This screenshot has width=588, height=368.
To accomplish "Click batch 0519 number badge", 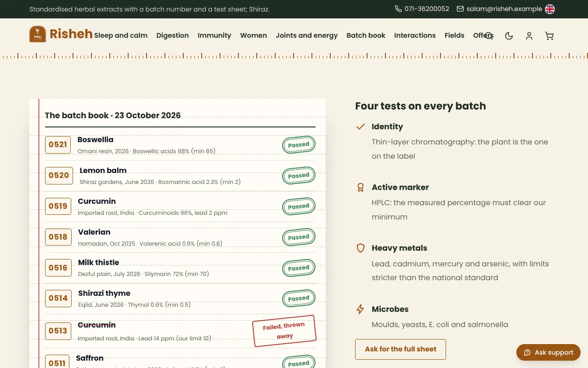I will click(x=58, y=206).
